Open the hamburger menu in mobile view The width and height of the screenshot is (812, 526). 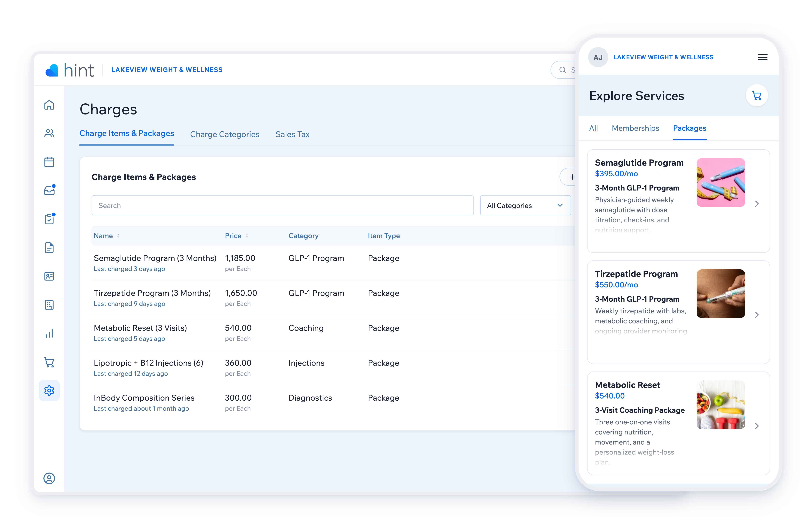(763, 57)
